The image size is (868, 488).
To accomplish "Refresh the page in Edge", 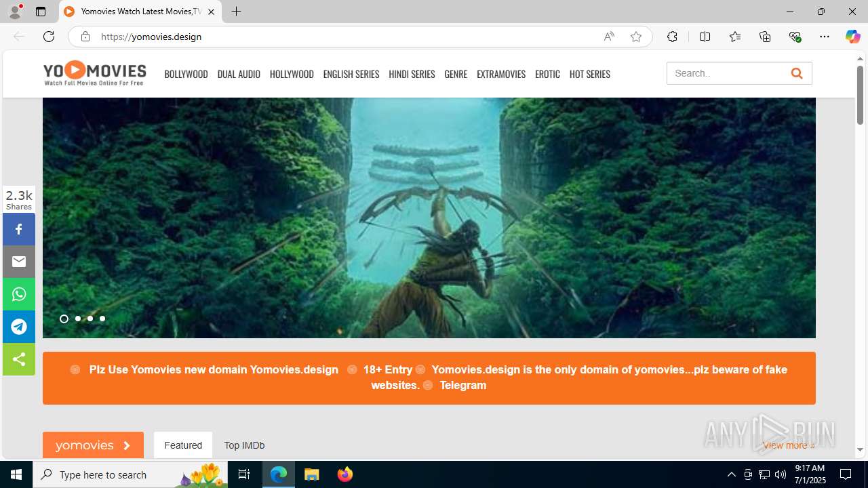I will tap(49, 37).
